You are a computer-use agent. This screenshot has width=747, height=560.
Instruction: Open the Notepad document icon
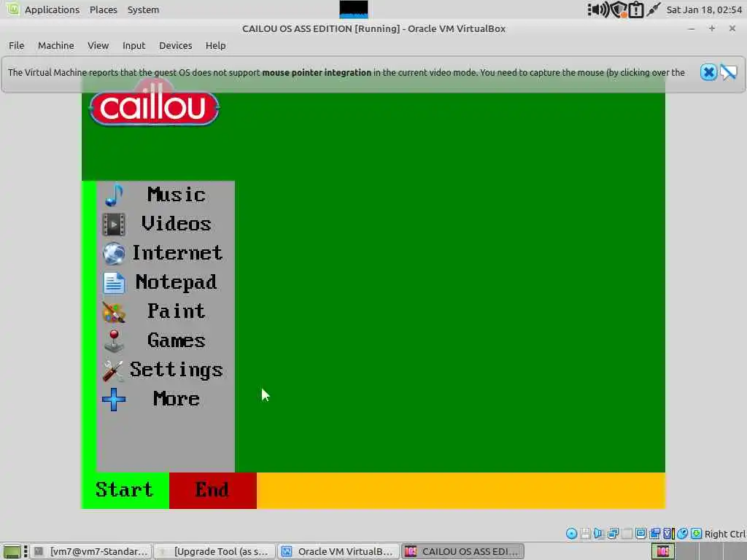[x=114, y=283]
